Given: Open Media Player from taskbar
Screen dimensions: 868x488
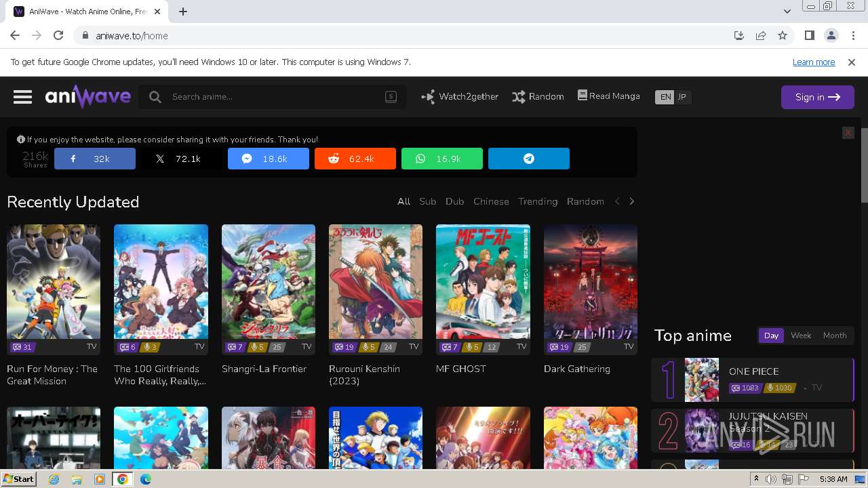Looking at the screenshot, I should coord(100,479).
